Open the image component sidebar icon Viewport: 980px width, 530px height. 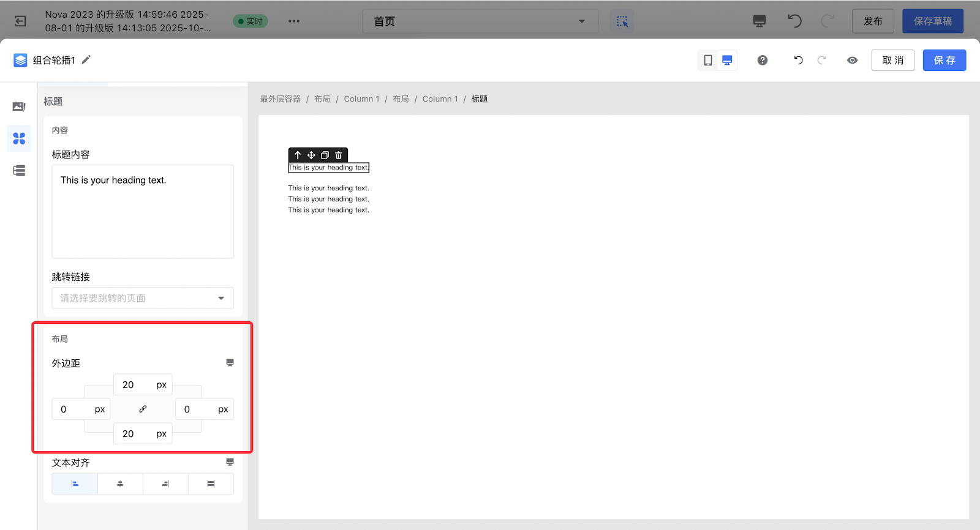(x=19, y=106)
